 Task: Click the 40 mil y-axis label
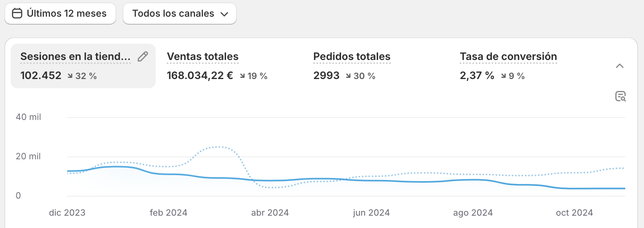coord(28,117)
